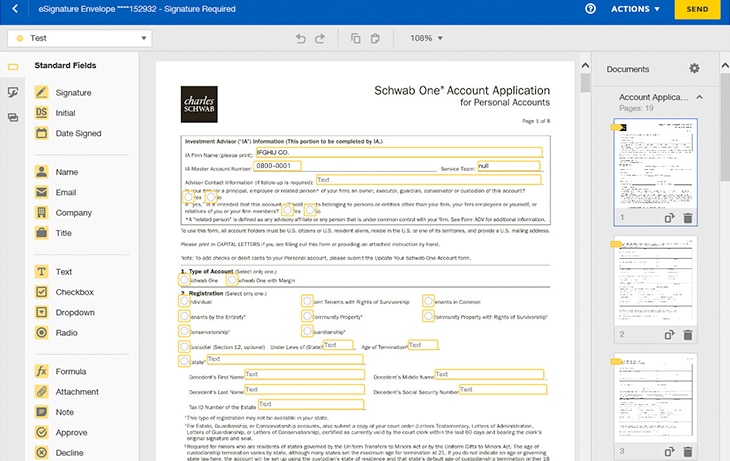
Task: Open page 3 thumbnail
Action: pyautogui.click(x=655, y=398)
